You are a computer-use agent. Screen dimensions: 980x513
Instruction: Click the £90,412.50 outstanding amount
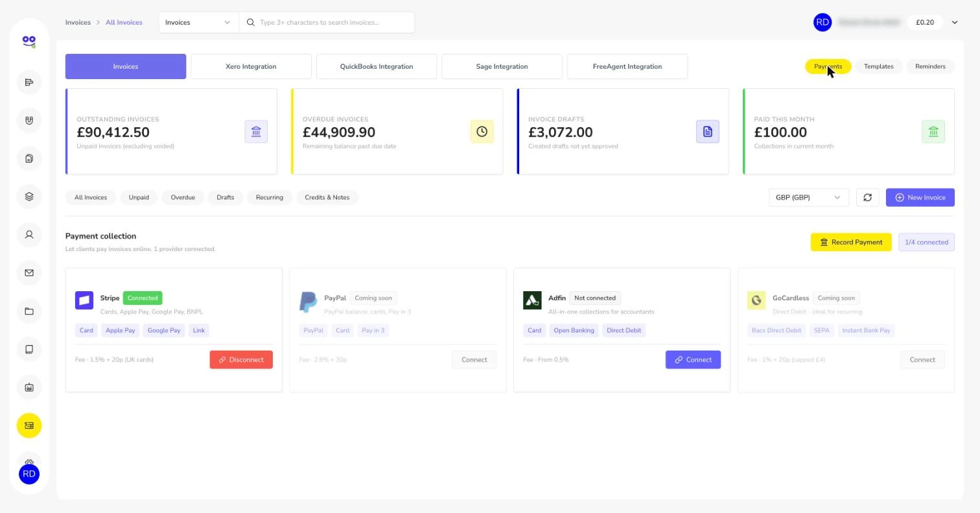tap(113, 132)
